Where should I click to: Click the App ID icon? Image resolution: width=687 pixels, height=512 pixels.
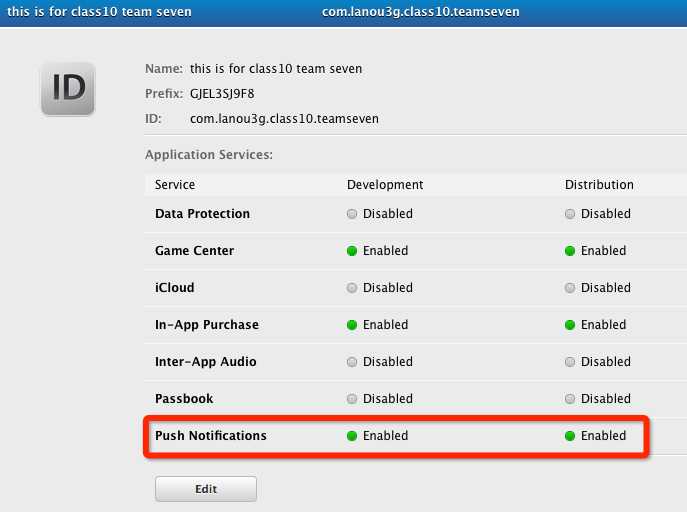click(x=68, y=88)
